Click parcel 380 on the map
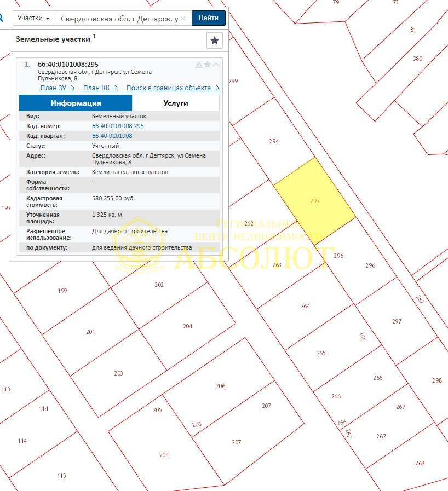 point(418,59)
